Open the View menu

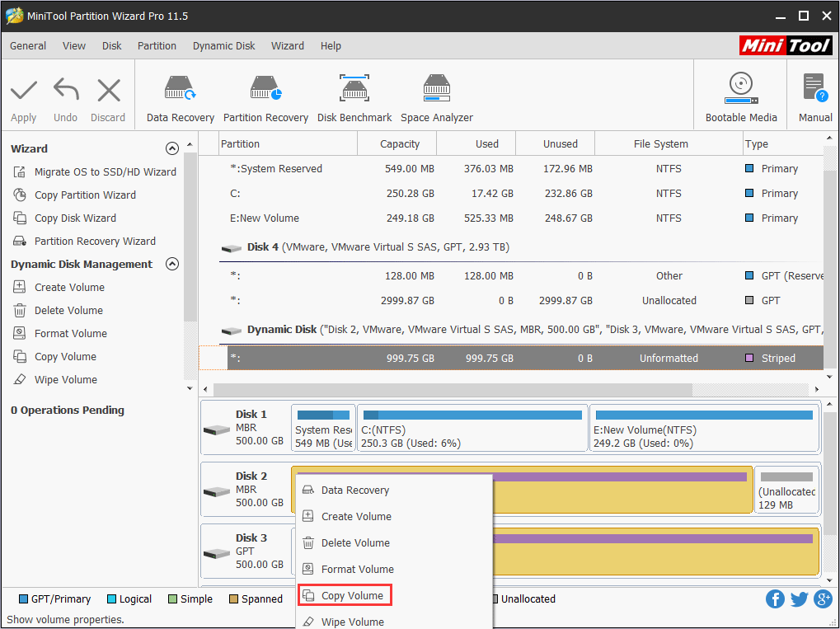(x=74, y=46)
